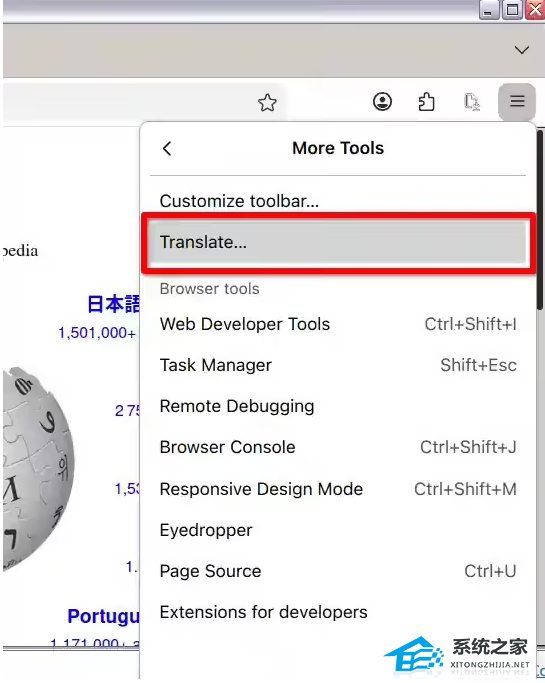Click the 日本語 Wikipedia link

(113, 304)
